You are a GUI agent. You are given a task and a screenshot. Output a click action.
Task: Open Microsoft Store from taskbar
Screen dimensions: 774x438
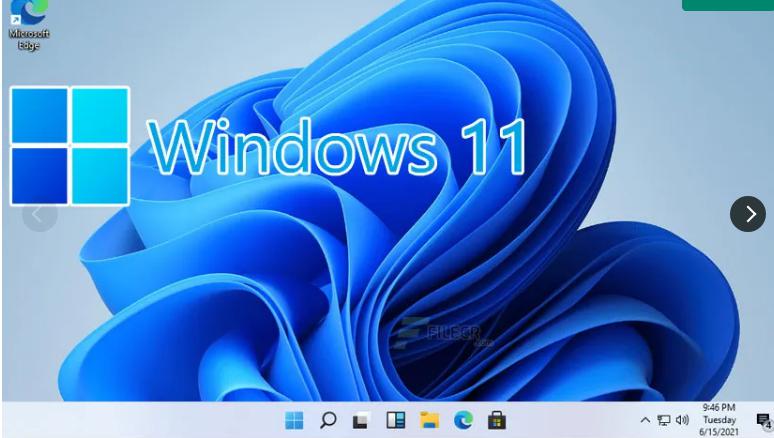click(x=497, y=421)
